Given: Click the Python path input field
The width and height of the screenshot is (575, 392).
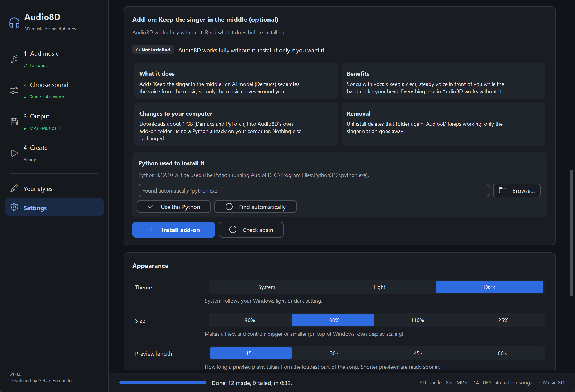Looking at the screenshot, I should [x=314, y=190].
